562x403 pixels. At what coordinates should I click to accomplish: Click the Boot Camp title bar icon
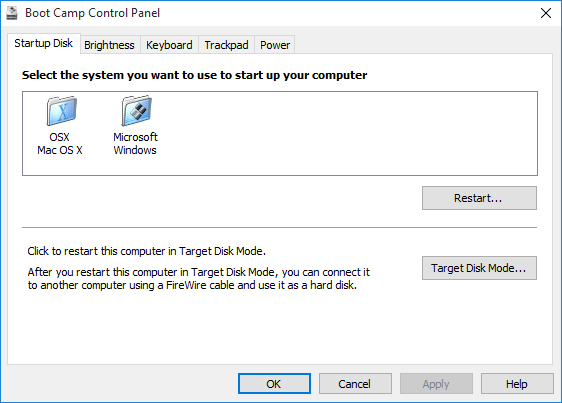click(12, 13)
